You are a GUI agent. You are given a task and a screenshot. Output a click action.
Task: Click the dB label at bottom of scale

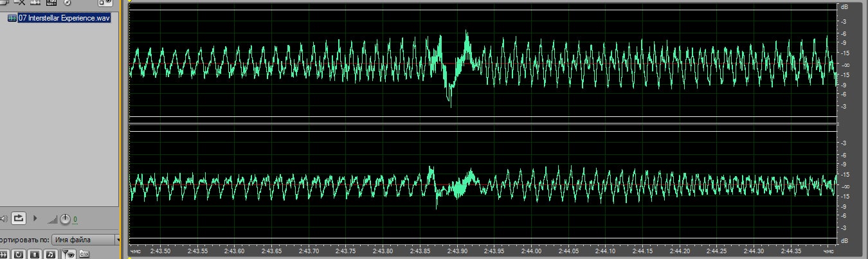click(844, 242)
